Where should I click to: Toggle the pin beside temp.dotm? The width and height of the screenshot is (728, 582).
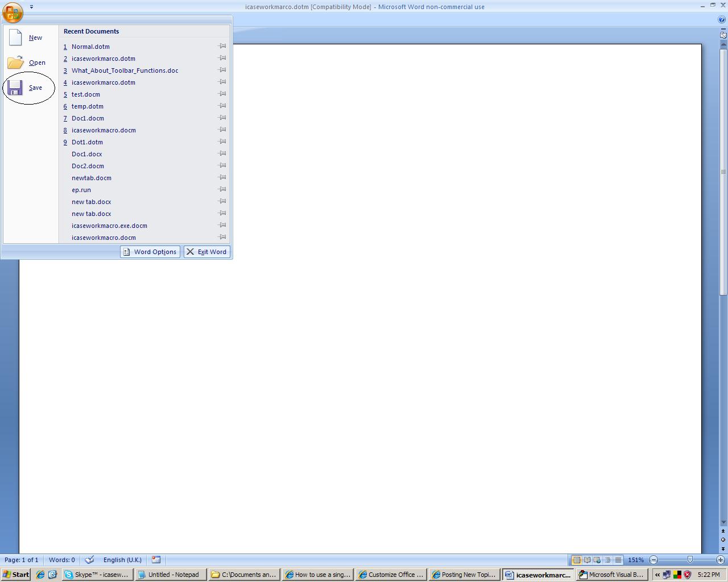point(222,106)
